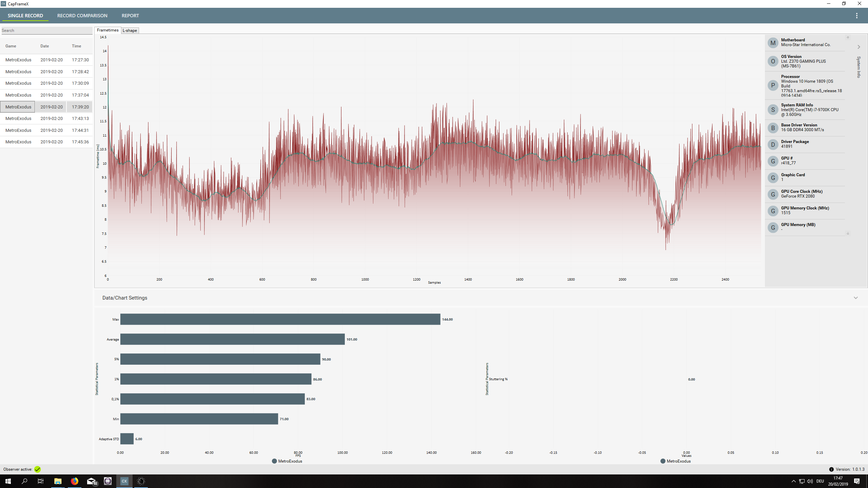Click the MetroExodus legend dot under stuttering chart

(x=663, y=461)
